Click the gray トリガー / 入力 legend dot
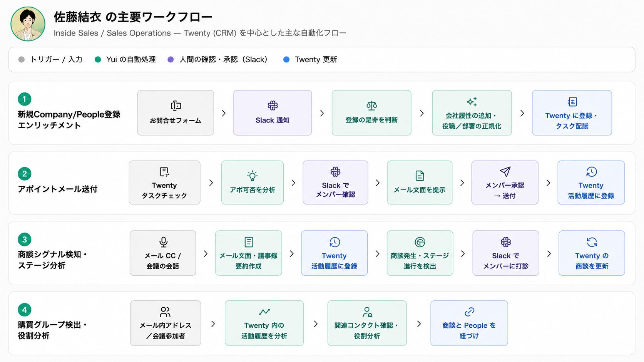The image size is (644, 362). [22, 59]
